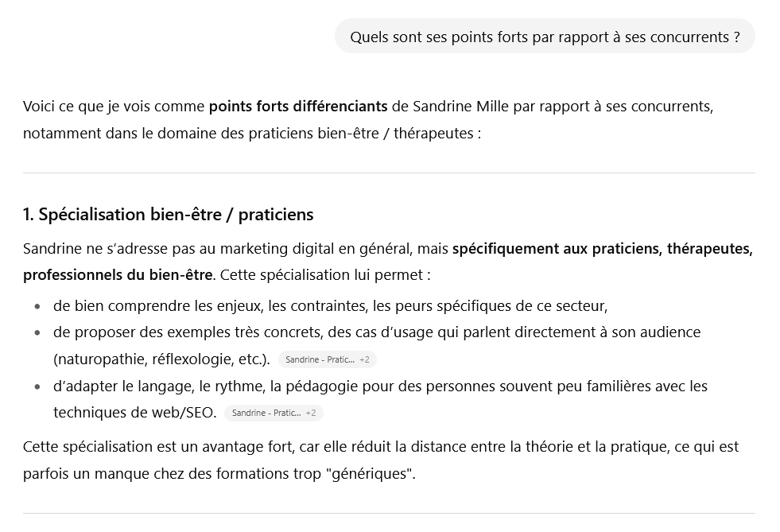Click the divider line above the section heading
780x532 pixels.
389,173
